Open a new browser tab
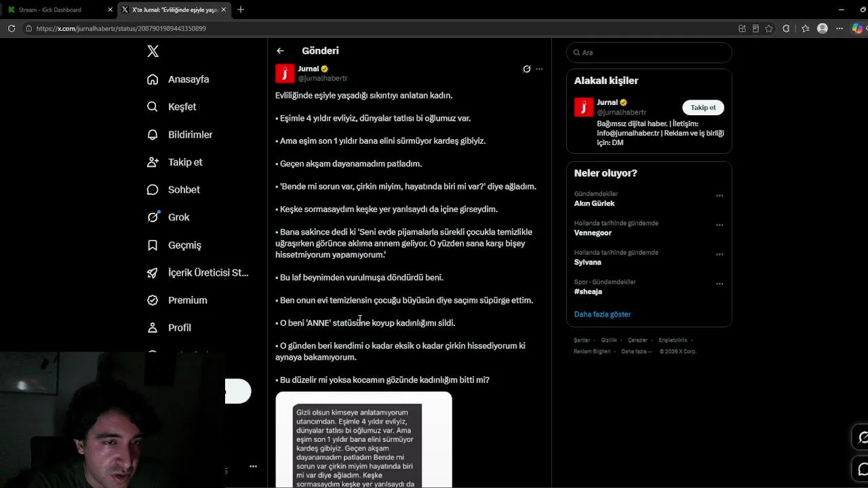The height and width of the screenshot is (488, 868). point(241,9)
